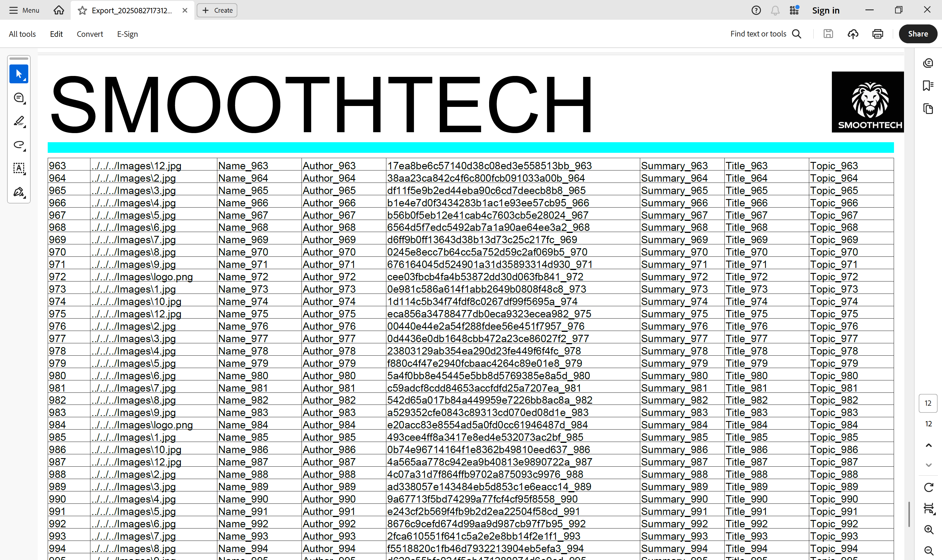Open the page thumbnails panel
Screen dimensions: 942x560
tap(928, 109)
